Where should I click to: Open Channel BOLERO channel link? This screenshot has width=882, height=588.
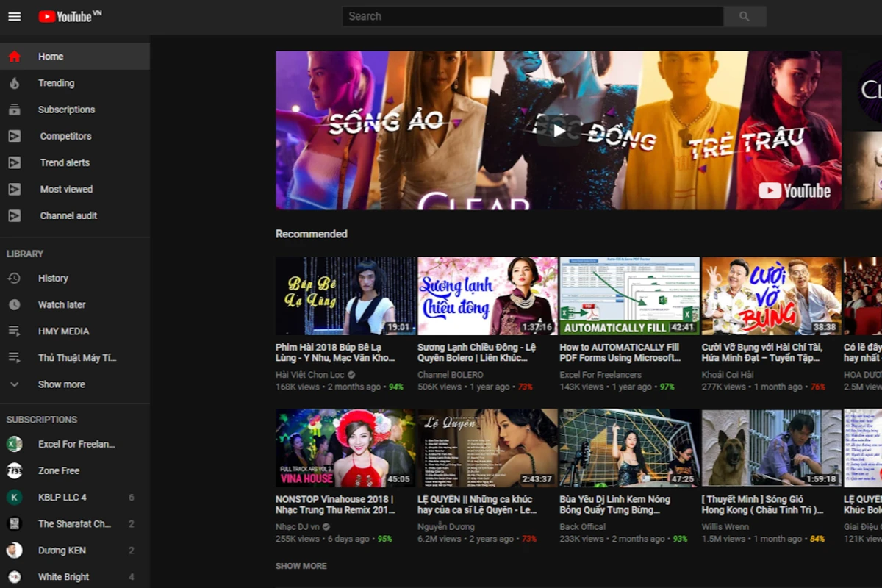(x=451, y=375)
